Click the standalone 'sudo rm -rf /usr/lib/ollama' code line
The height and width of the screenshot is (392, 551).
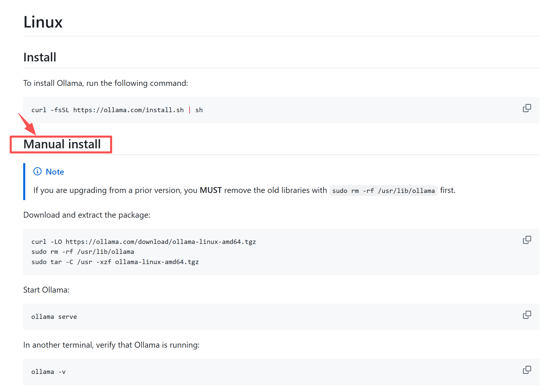click(83, 252)
